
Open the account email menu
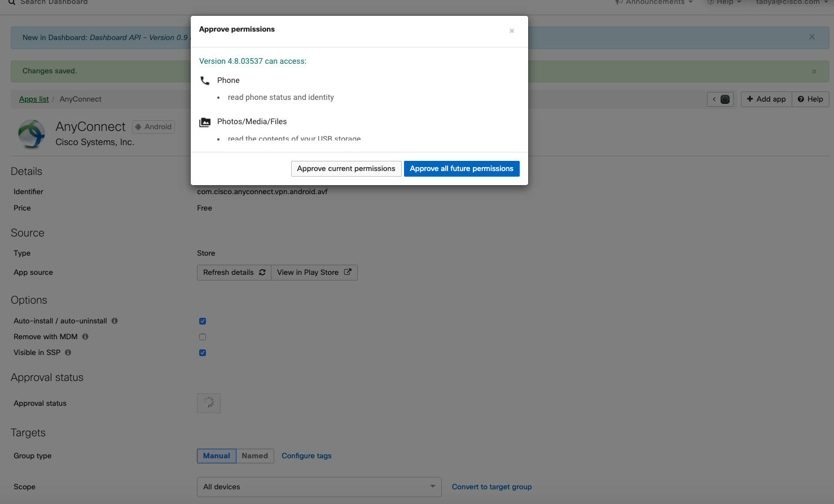pyautogui.click(x=792, y=2)
